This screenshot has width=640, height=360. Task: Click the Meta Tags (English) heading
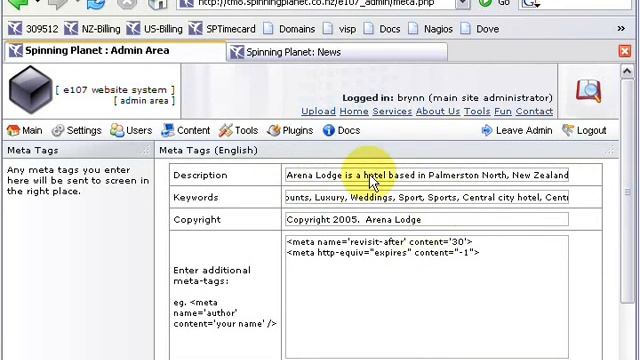click(x=209, y=150)
